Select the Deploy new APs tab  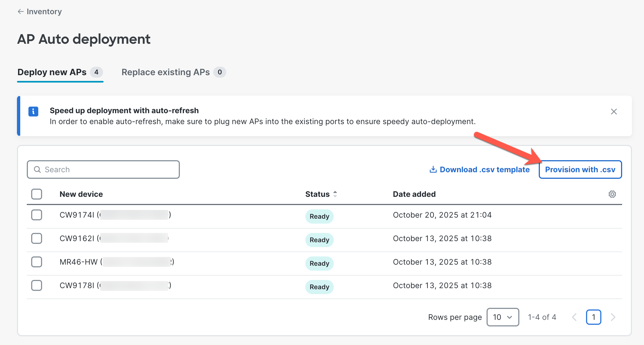[52, 72]
